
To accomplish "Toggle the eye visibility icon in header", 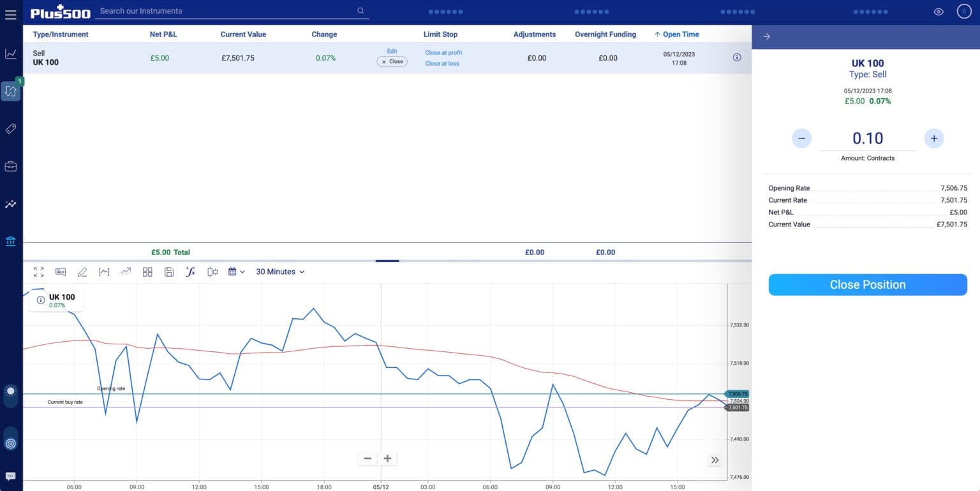I will coord(939,11).
